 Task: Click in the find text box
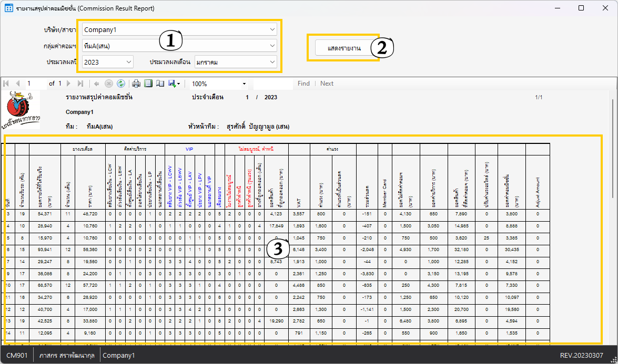coord(272,84)
